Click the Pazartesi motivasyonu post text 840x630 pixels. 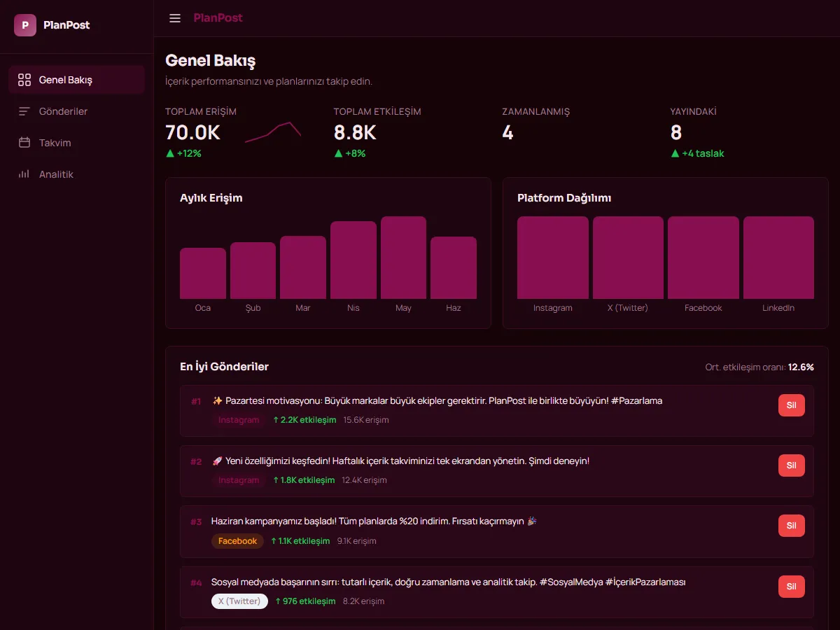pos(437,401)
